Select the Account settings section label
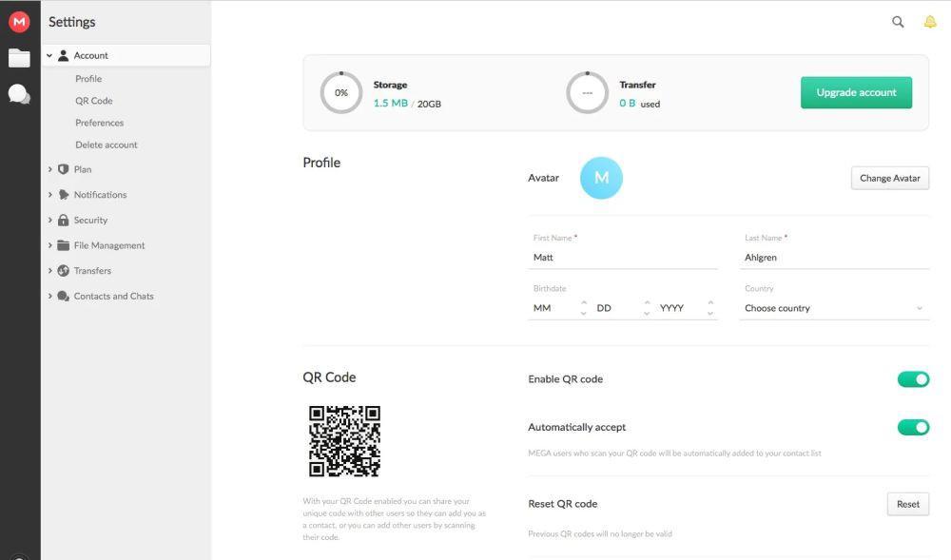Screen dimensions: 951x560 [x=91, y=56]
